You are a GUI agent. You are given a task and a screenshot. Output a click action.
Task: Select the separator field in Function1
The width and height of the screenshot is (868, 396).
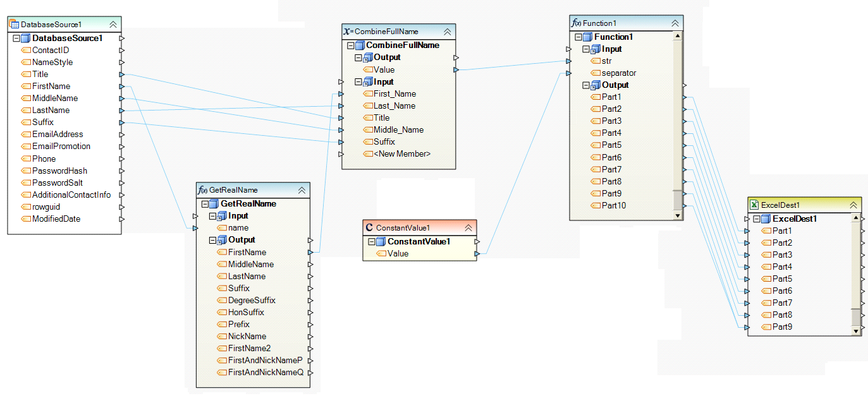618,73
